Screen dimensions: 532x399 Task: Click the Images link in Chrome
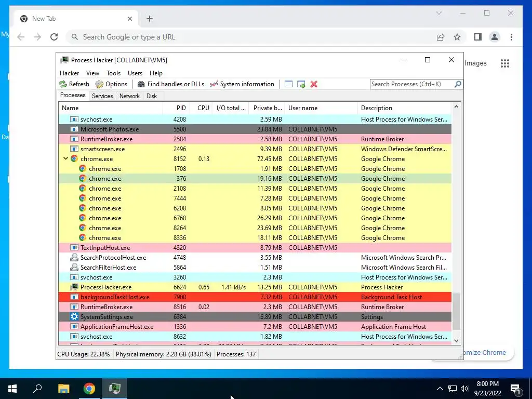(475, 63)
